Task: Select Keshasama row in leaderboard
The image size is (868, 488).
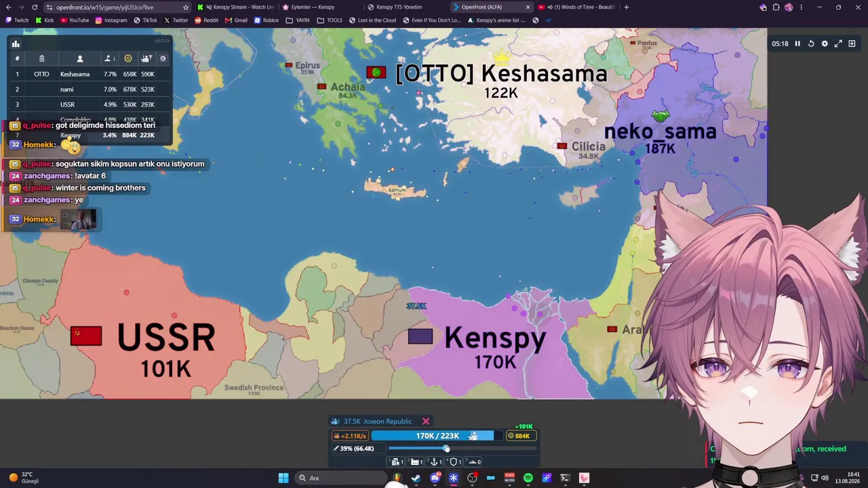Action: 89,74
